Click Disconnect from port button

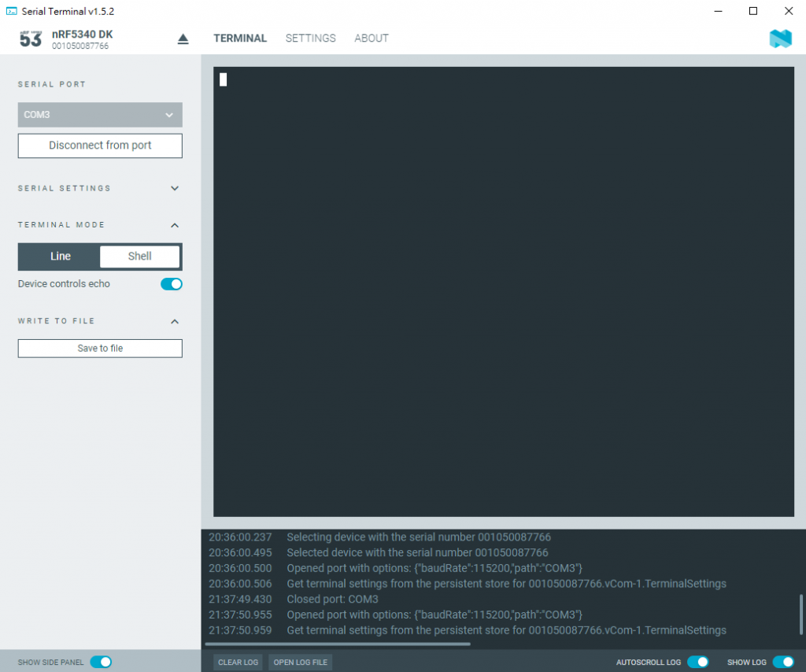(x=100, y=146)
